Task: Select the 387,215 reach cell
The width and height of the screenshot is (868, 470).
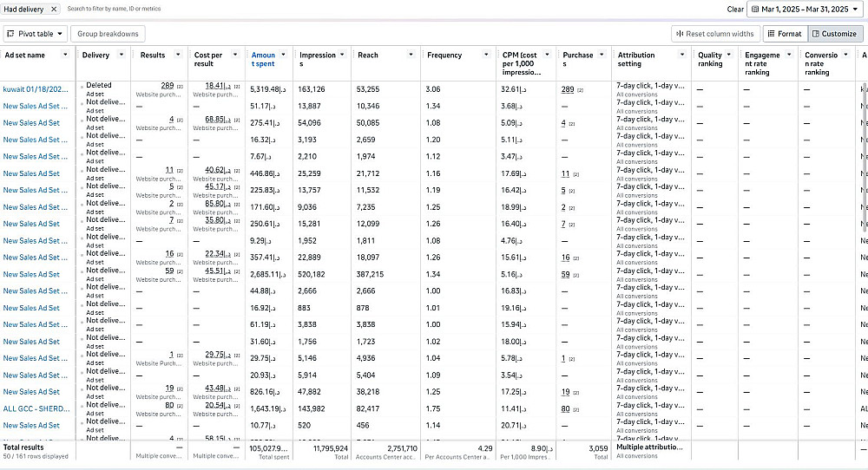Action: [371, 274]
